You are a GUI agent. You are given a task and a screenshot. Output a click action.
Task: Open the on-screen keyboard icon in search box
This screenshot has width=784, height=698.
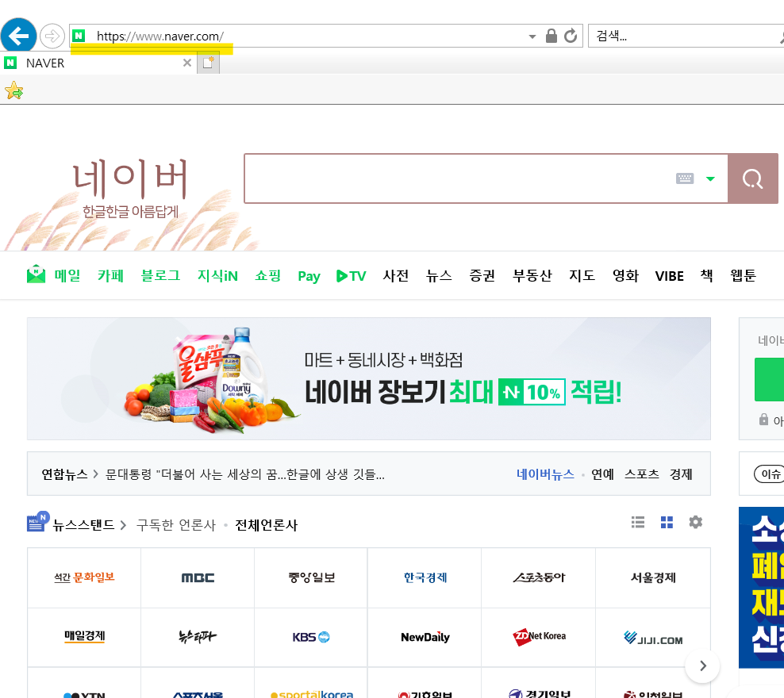click(685, 178)
